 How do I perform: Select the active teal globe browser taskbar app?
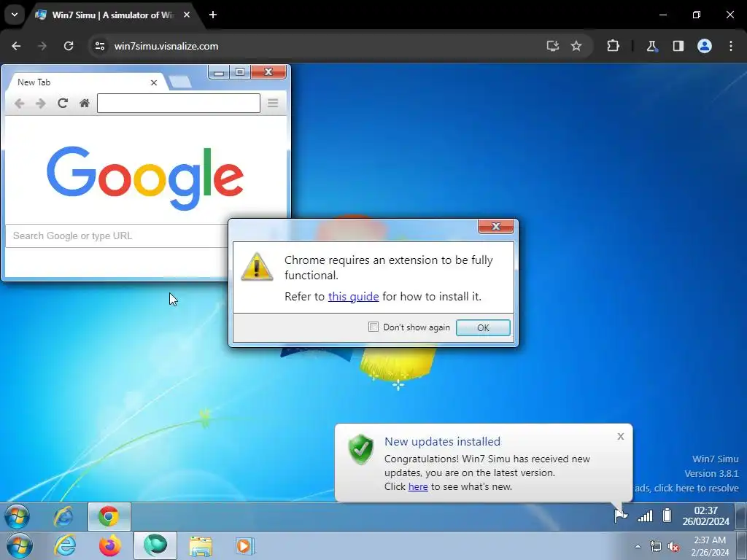[x=155, y=545]
